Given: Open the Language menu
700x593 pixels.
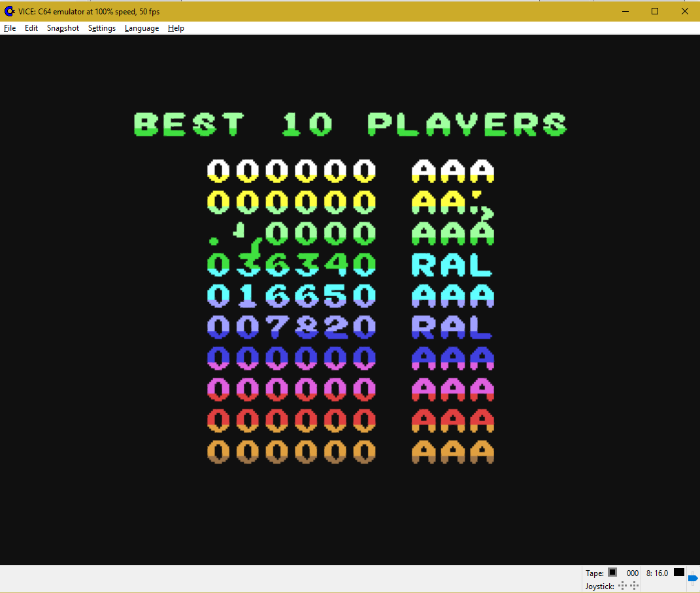Looking at the screenshot, I should click(142, 28).
